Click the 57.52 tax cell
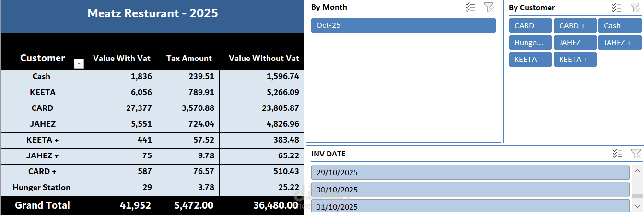This screenshot has height=215, width=644. click(x=188, y=140)
